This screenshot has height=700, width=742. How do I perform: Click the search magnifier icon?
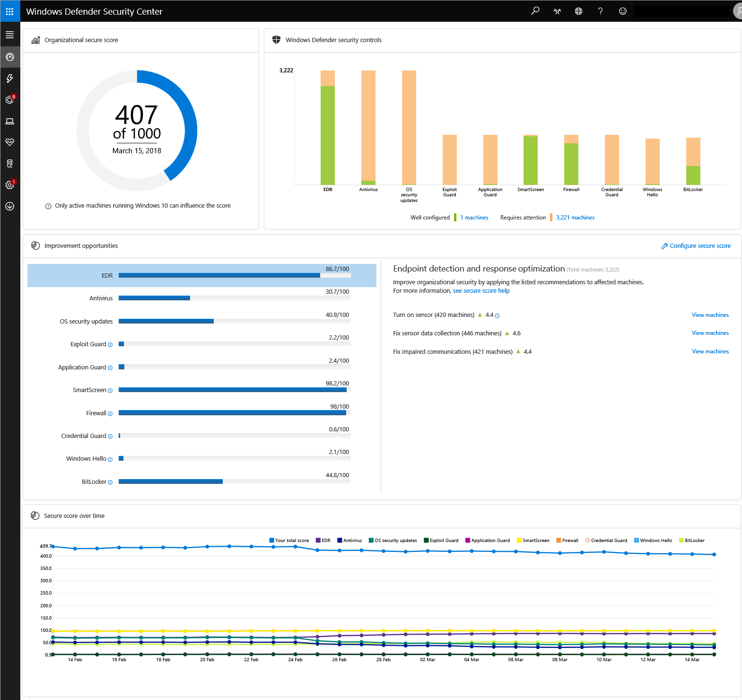point(535,11)
